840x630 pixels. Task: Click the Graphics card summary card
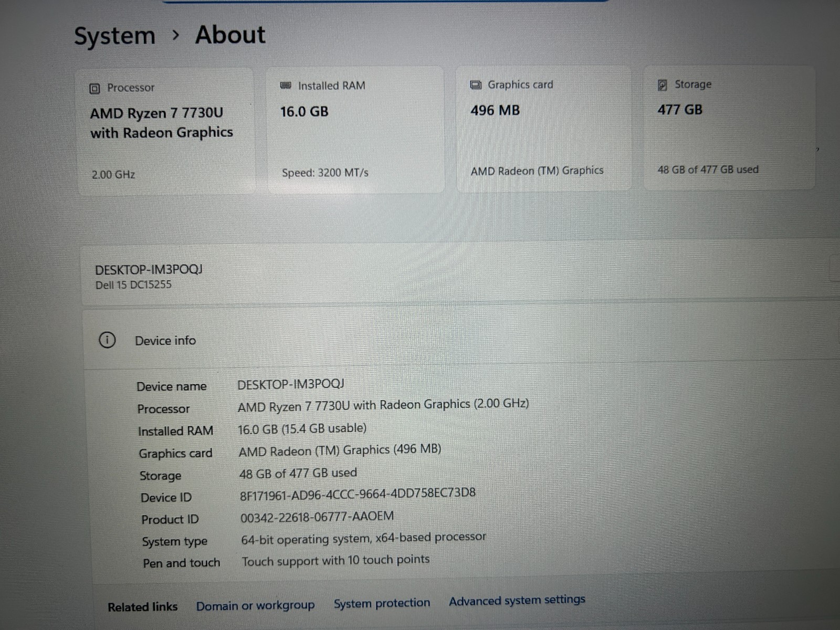[543, 129]
